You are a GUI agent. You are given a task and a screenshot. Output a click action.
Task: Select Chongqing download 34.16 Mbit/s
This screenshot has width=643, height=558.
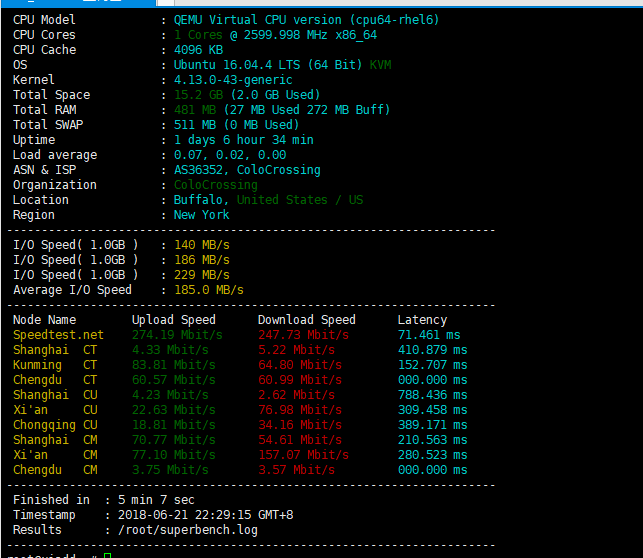click(300, 425)
